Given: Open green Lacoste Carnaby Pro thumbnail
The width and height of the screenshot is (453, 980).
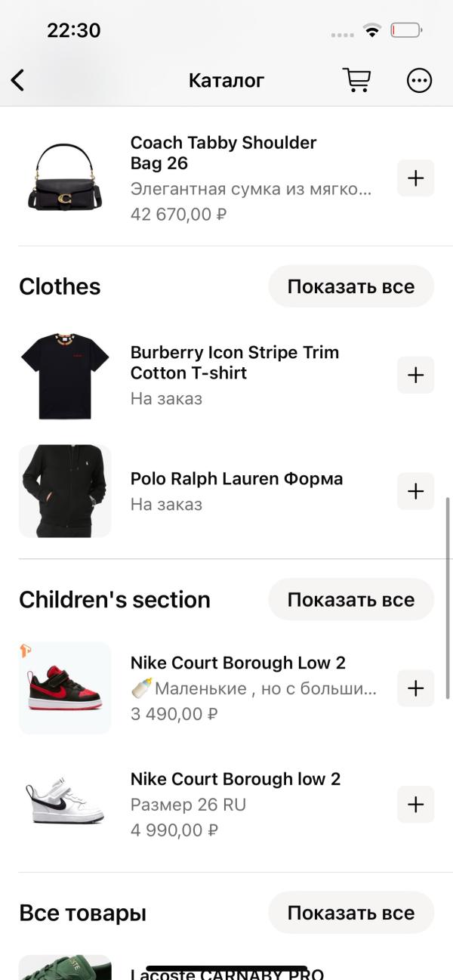Looking at the screenshot, I should pos(65,968).
